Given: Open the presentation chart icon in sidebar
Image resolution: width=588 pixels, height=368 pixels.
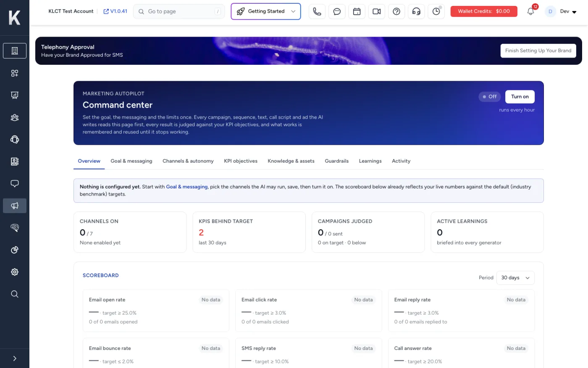Looking at the screenshot, I should coord(15,95).
